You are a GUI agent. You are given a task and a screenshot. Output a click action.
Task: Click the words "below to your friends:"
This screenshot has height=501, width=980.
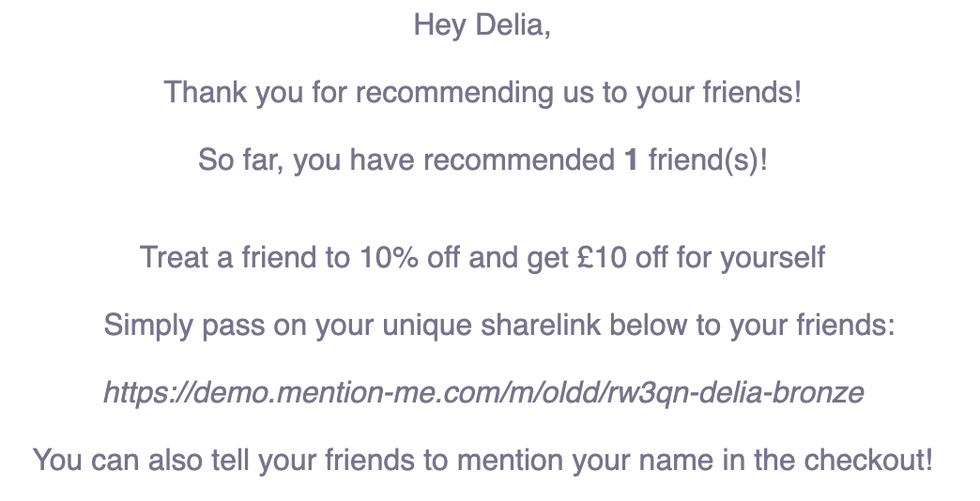[x=752, y=325]
